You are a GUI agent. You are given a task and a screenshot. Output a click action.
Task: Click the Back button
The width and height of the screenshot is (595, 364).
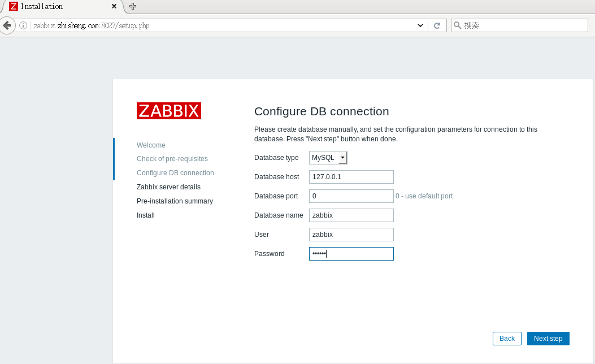coord(507,339)
